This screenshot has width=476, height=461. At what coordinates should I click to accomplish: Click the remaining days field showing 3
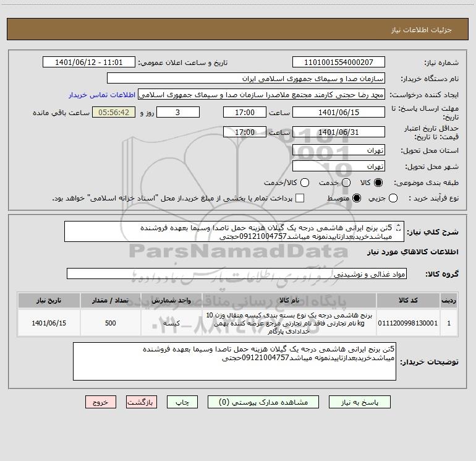click(x=178, y=112)
